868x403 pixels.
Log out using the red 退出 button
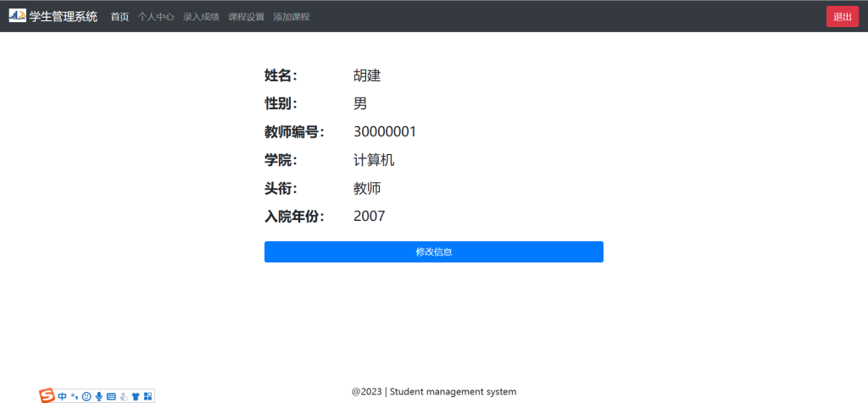pos(843,17)
